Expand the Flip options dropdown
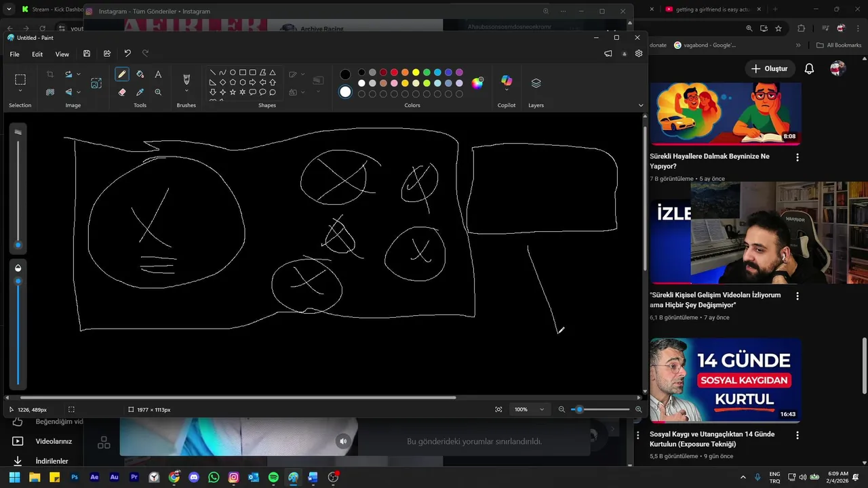The width and height of the screenshot is (868, 488). (79, 92)
